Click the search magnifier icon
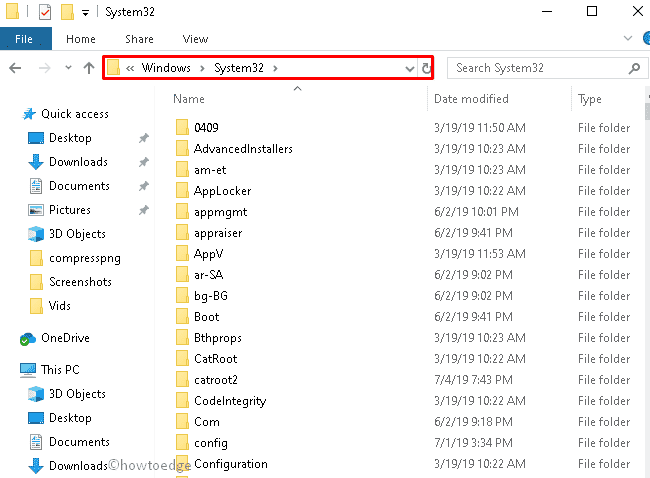This screenshot has width=650, height=478. coord(633,68)
